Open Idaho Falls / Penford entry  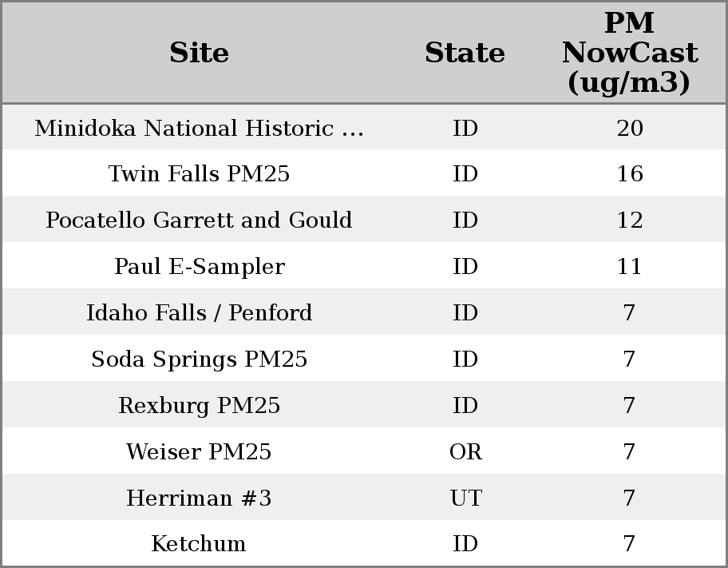[199, 313]
